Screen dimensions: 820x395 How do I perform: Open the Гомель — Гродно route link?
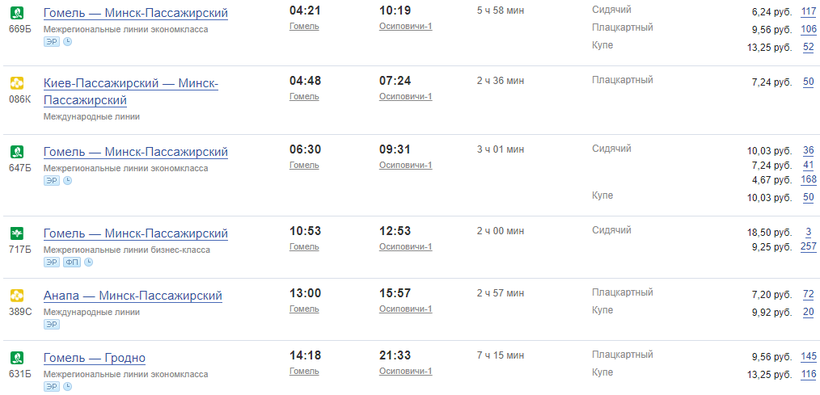tap(94, 358)
